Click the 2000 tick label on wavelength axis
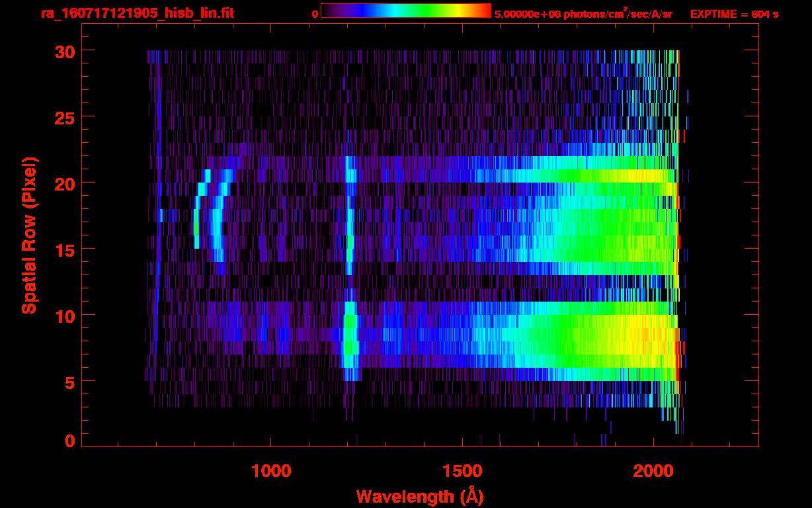812x508 pixels. pos(653,472)
